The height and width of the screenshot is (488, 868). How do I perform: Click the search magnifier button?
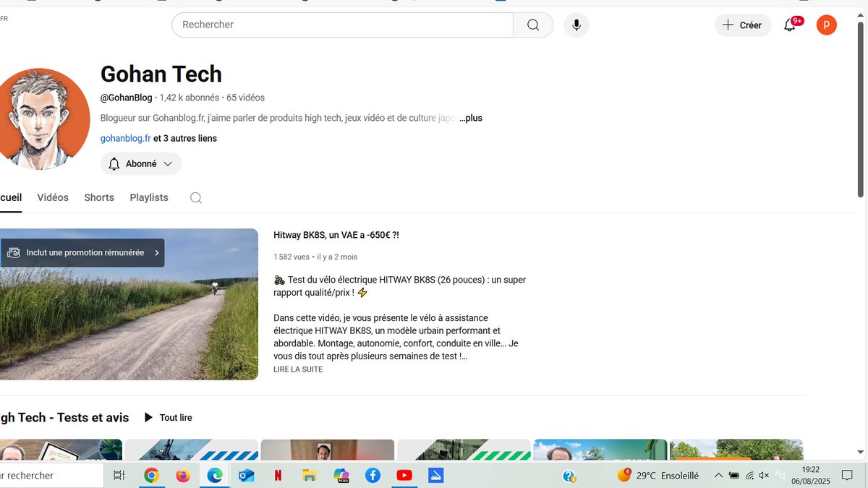point(533,25)
